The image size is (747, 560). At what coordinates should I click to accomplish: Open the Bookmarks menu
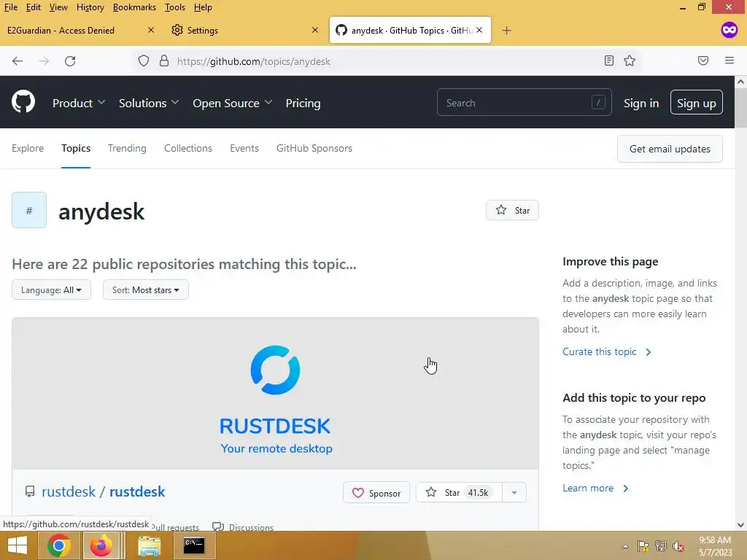click(134, 7)
